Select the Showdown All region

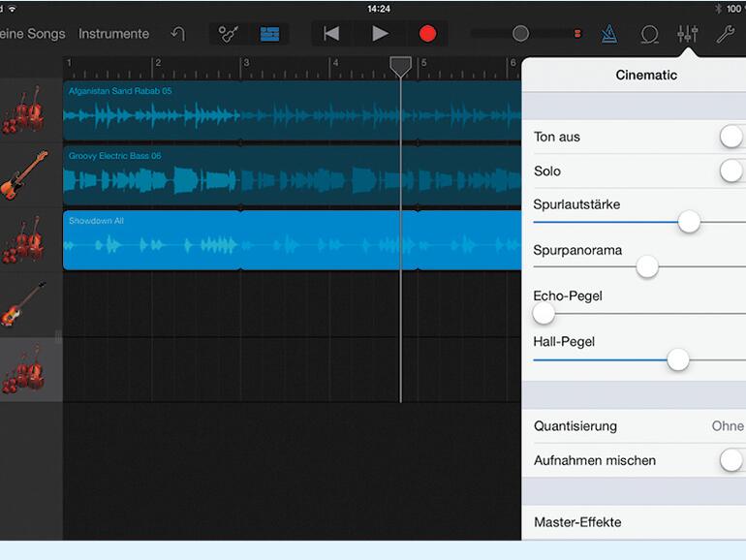(x=291, y=240)
